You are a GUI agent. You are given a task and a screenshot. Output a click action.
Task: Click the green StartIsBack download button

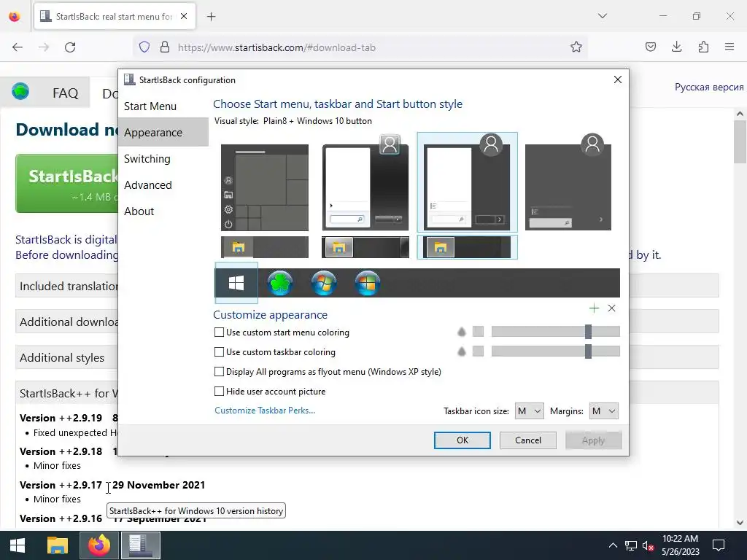click(66, 183)
